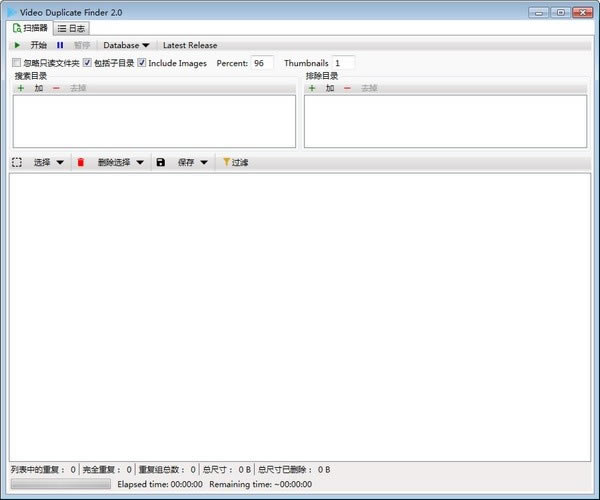This screenshot has width=600, height=500.
Task: Click the 删除选择 delete selection label
Action: click(114, 162)
